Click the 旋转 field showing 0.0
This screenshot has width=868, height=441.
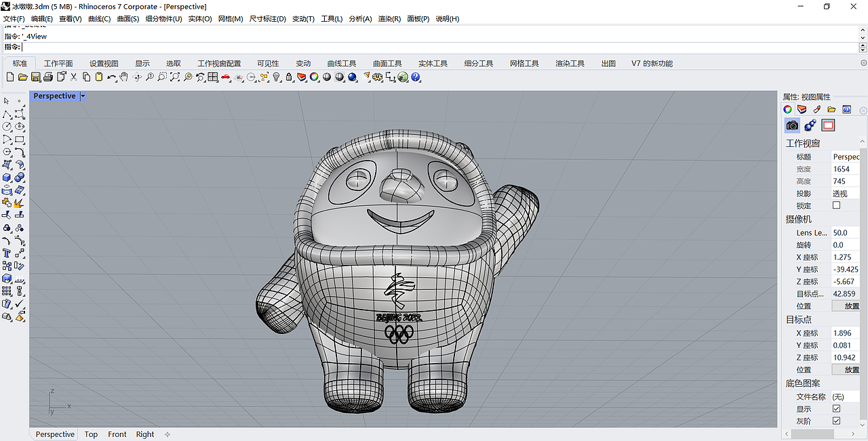[846, 245]
